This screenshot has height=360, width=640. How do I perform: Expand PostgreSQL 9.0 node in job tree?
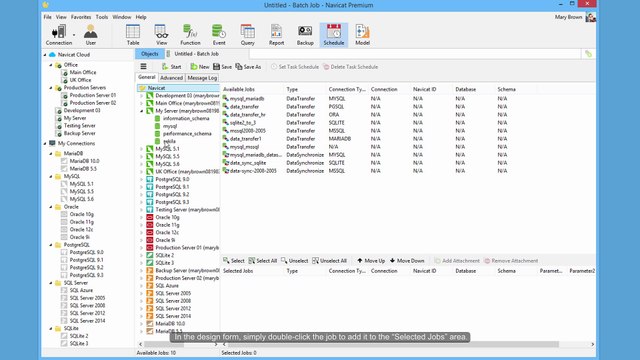142,179
